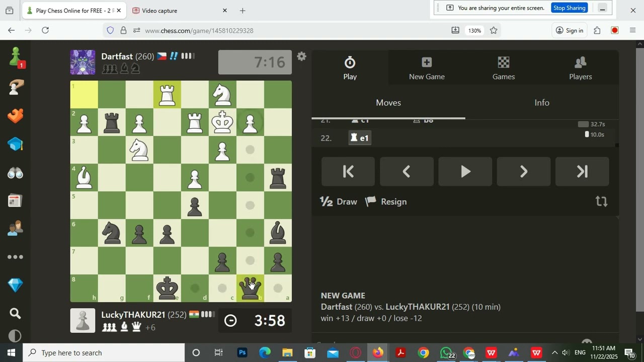Click the diamond membership icon
This screenshot has height=362, width=644.
coord(16,285)
